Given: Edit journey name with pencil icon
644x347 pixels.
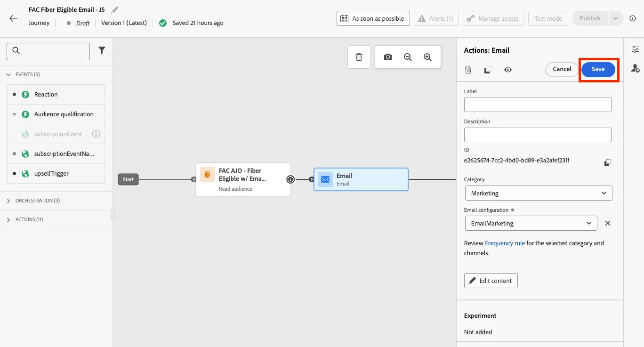Looking at the screenshot, I should click(115, 9).
